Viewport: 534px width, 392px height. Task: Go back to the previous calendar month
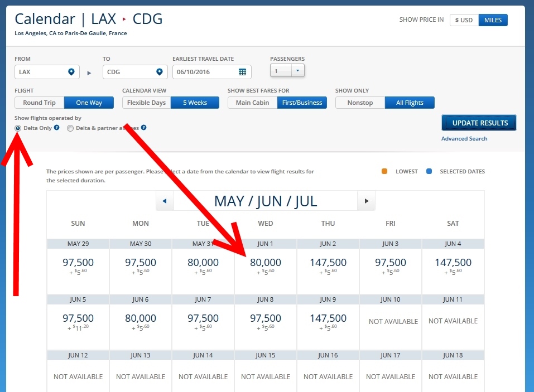(x=165, y=201)
